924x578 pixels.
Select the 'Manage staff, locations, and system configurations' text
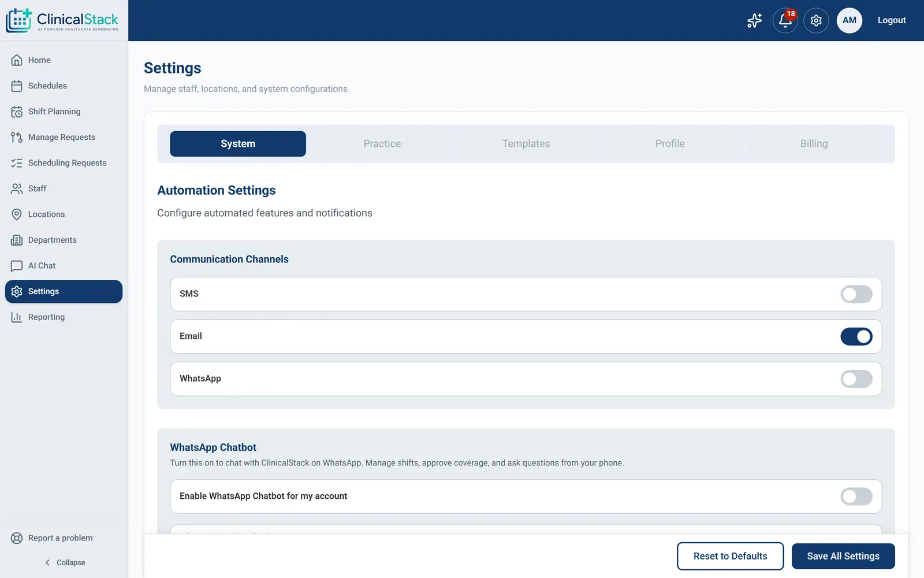pyautogui.click(x=245, y=89)
